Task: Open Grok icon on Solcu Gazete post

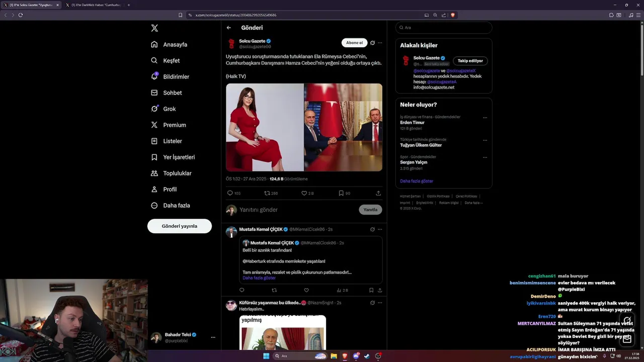Action: [372, 43]
